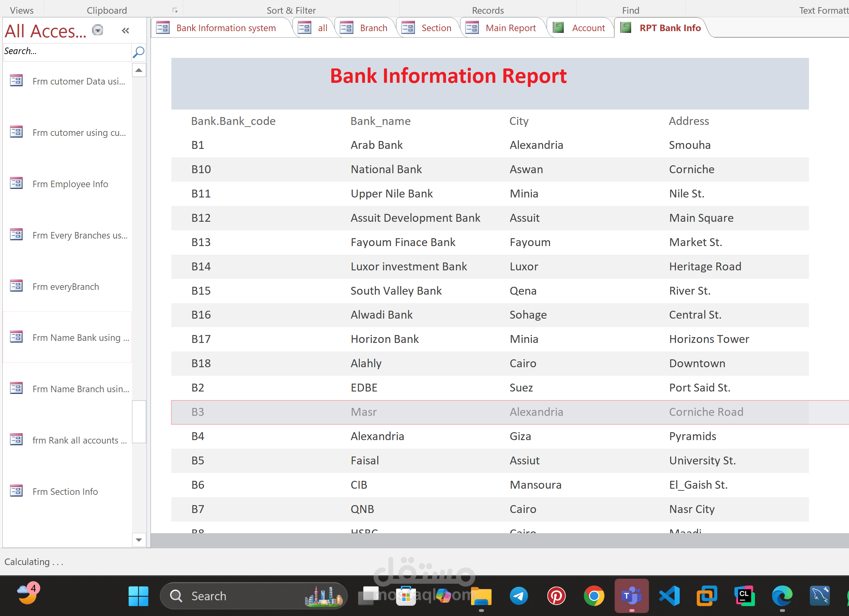This screenshot has width=849, height=616.
Task: Open Frm everyBranch form icon
Action: pos(16,286)
